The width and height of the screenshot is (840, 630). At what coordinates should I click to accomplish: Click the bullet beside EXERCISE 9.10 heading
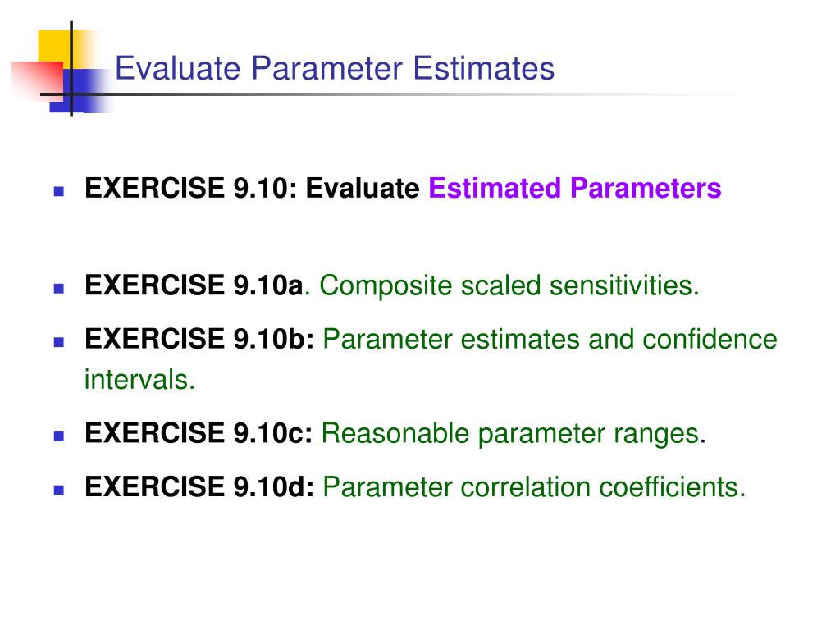click(x=59, y=191)
